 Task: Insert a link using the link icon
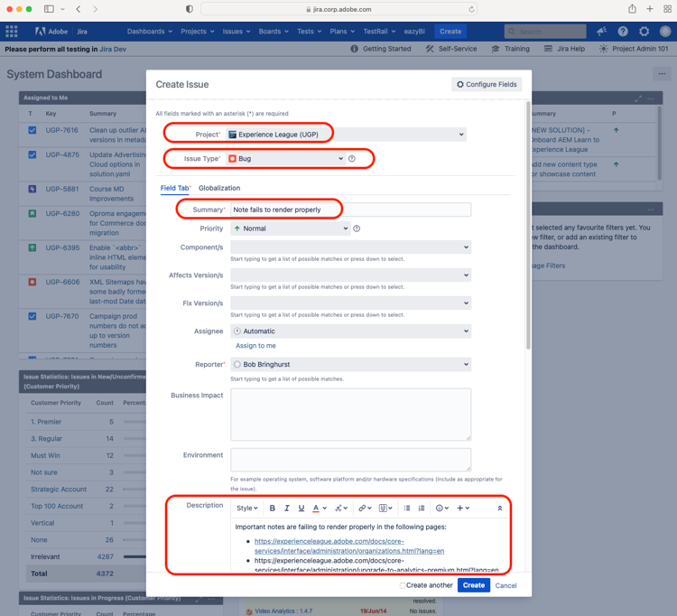point(365,508)
